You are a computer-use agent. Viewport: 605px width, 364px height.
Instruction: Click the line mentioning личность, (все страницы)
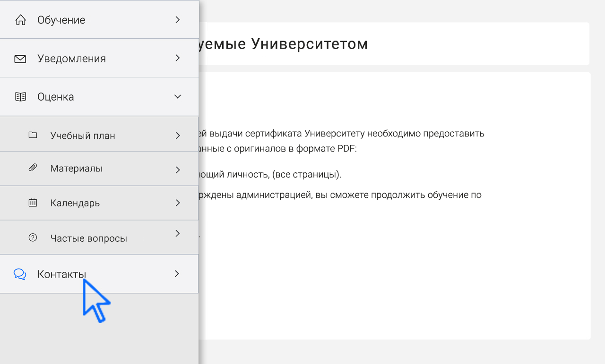tap(270, 174)
